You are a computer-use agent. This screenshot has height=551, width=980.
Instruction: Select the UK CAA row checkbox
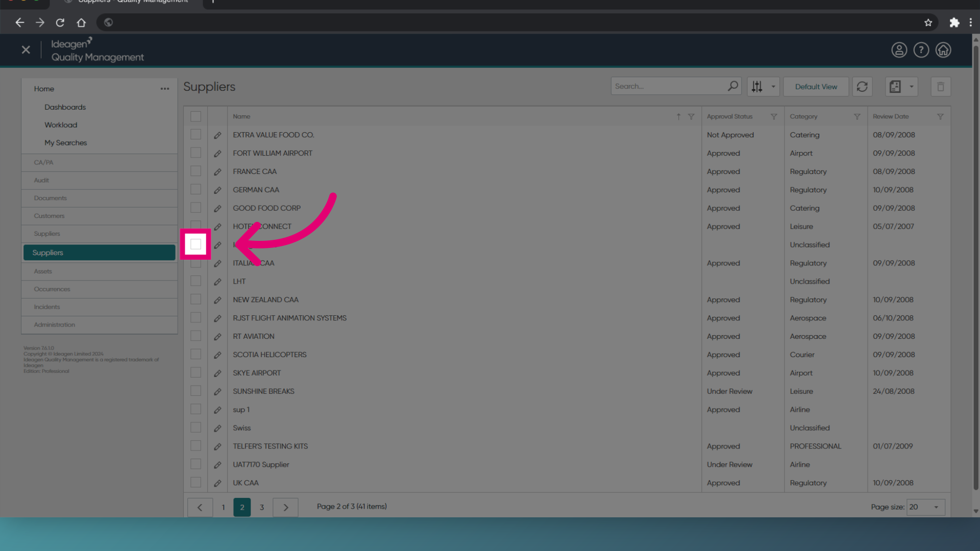(x=195, y=483)
